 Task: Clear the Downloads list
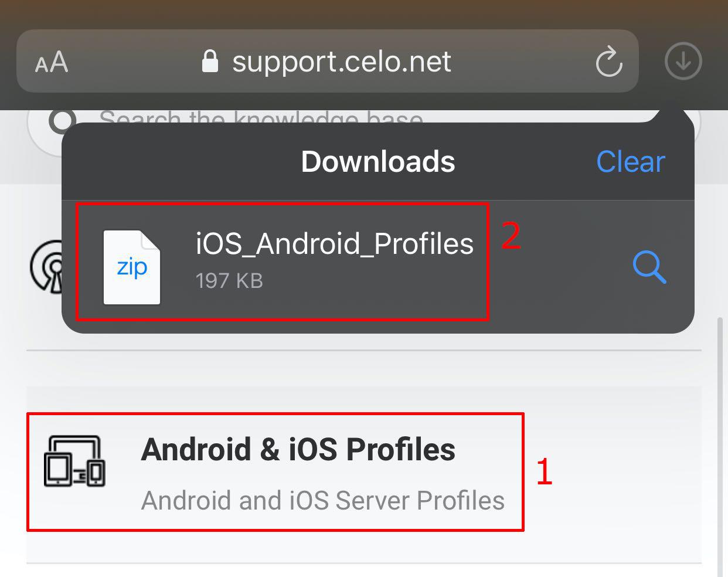[x=630, y=162]
